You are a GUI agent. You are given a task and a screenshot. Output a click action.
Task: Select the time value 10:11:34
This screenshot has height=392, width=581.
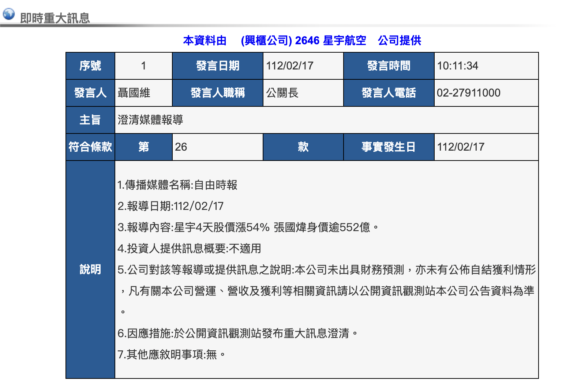[458, 66]
